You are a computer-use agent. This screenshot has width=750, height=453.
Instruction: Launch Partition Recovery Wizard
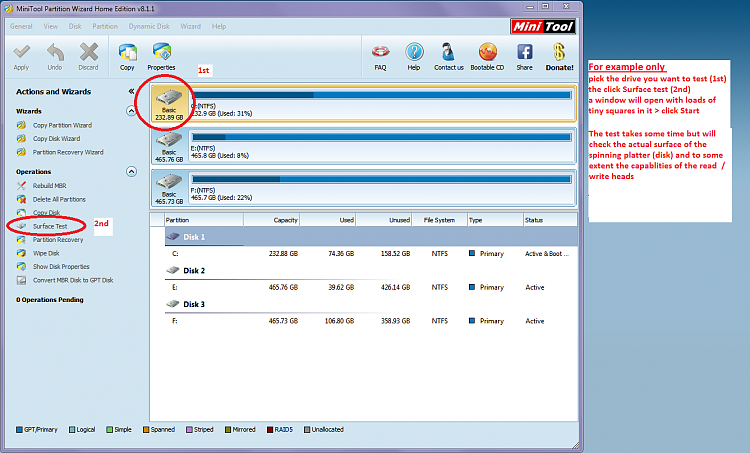(x=68, y=152)
